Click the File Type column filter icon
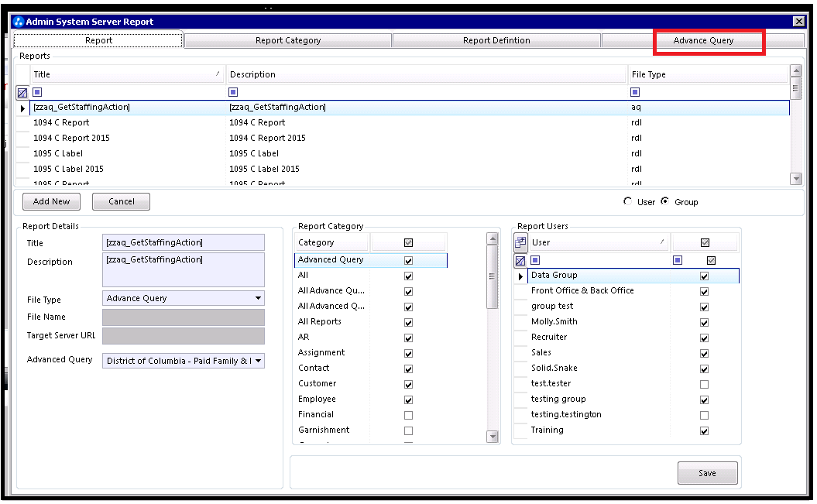 tap(635, 92)
